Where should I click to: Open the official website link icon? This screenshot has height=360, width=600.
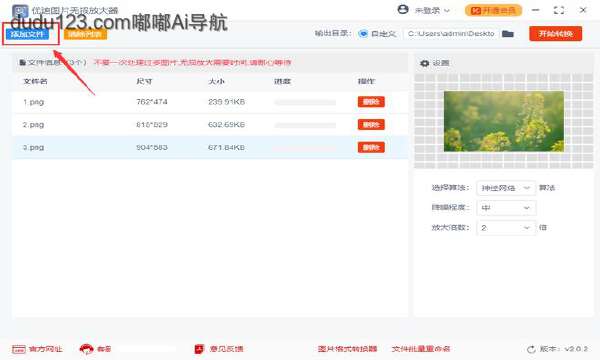point(19,349)
